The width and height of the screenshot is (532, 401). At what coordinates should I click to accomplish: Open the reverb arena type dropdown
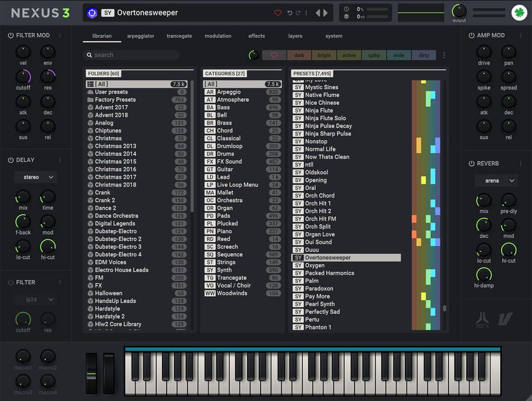coord(497,181)
